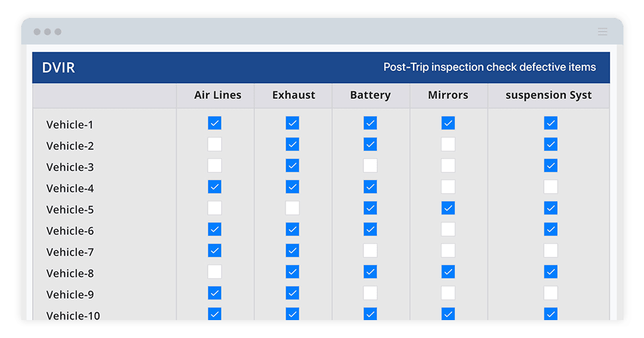Viewport: 644px width, 338px height.
Task: Check suspension Syst for Vehicle-9
Action: click(x=551, y=294)
